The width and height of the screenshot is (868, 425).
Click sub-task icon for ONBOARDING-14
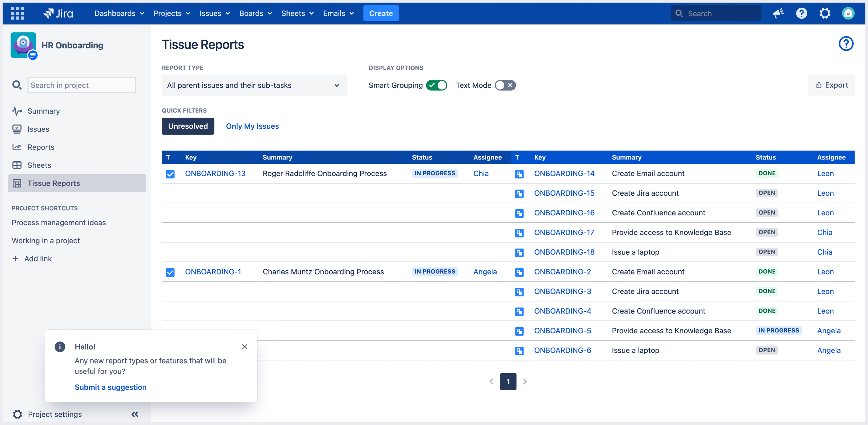click(519, 174)
